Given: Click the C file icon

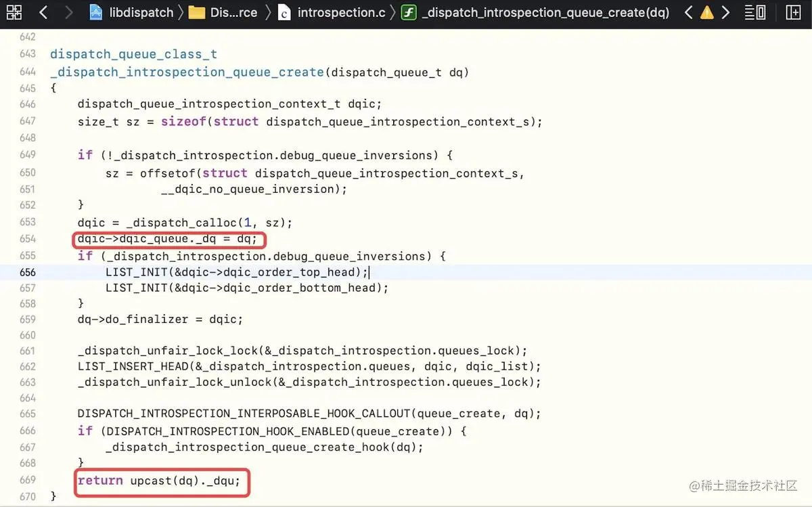Looking at the screenshot, I should point(284,12).
